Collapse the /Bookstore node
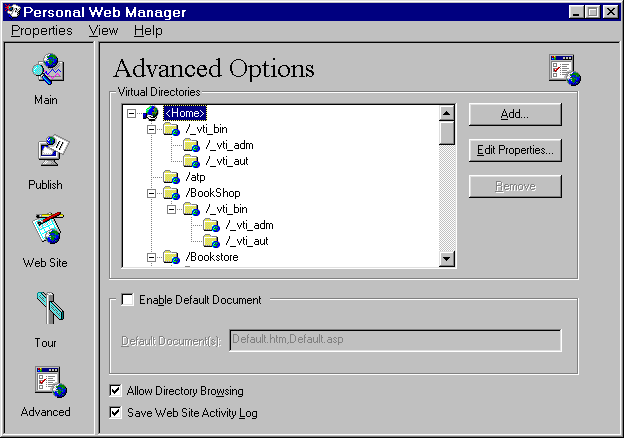The height and width of the screenshot is (438, 624). 151,257
